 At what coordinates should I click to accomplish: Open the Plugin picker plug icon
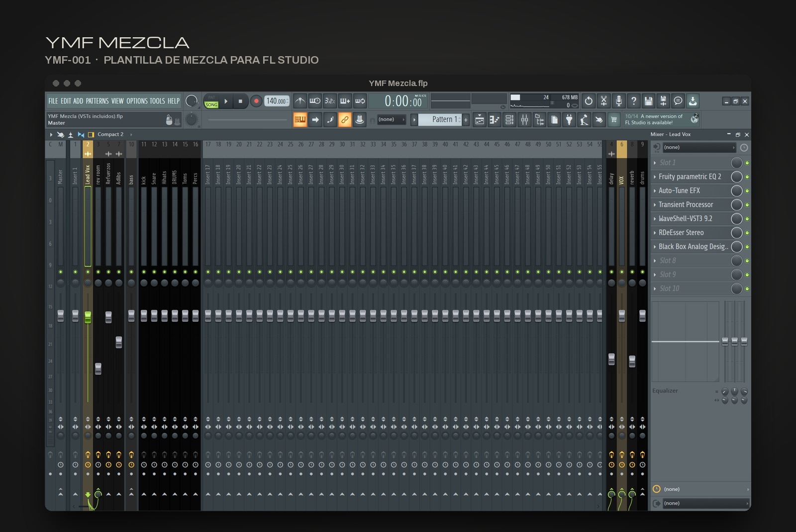click(x=569, y=119)
